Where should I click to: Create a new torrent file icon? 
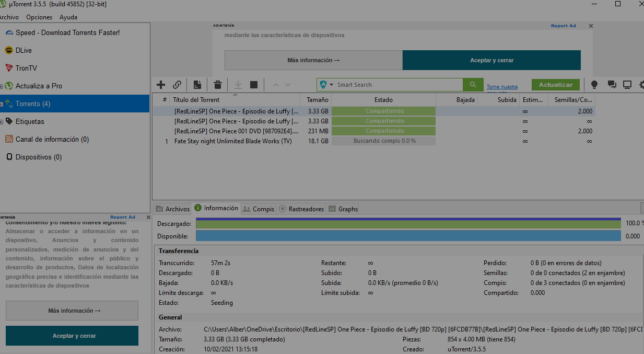[x=197, y=85]
